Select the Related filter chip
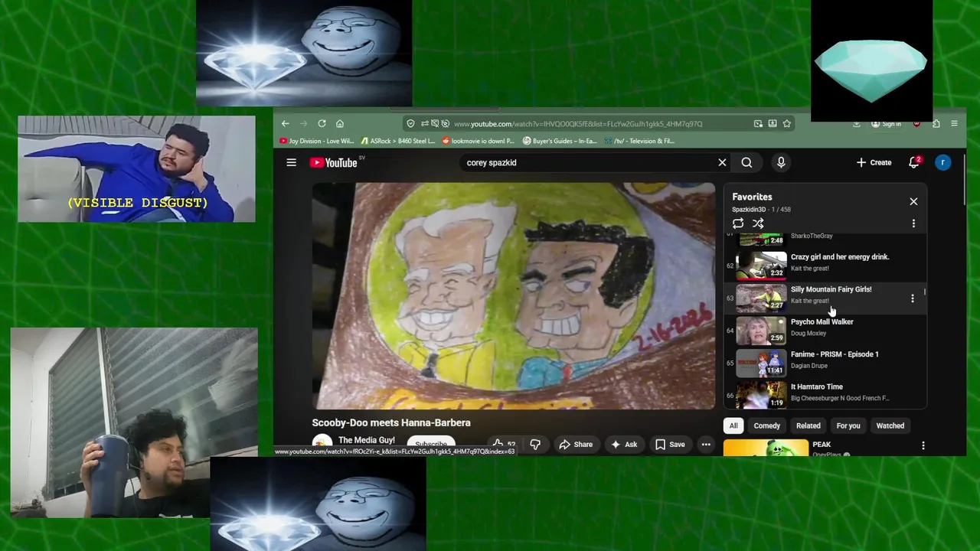Screen dimensions: 980x551 click(808, 425)
